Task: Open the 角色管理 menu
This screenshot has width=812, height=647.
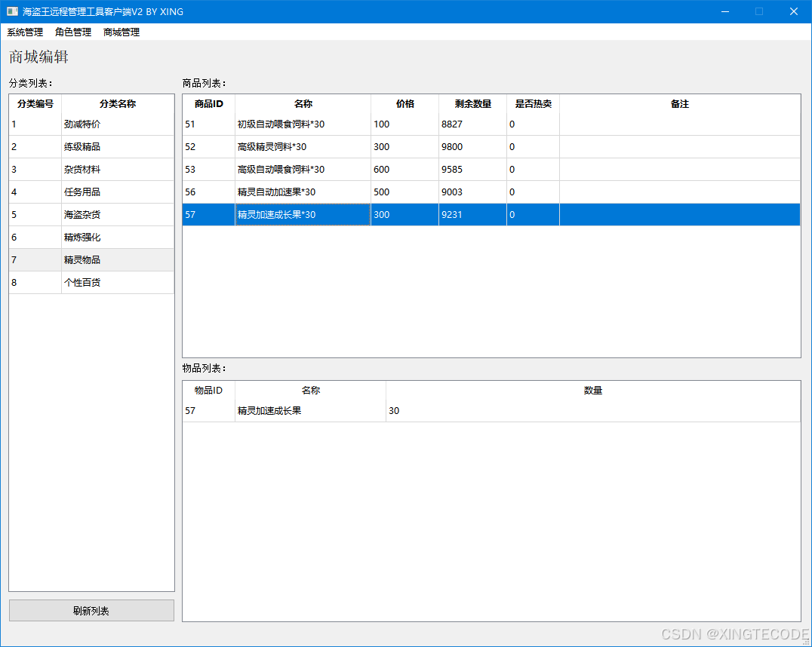Action: [x=73, y=32]
